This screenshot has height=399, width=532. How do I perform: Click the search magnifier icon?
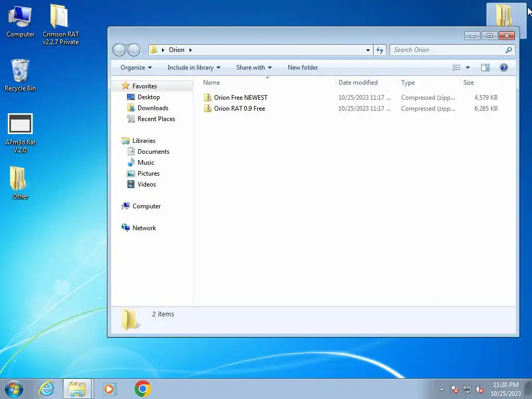click(x=508, y=50)
